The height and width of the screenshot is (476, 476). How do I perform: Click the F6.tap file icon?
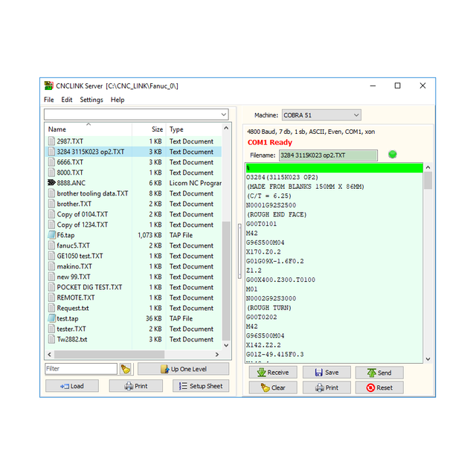pos(51,235)
